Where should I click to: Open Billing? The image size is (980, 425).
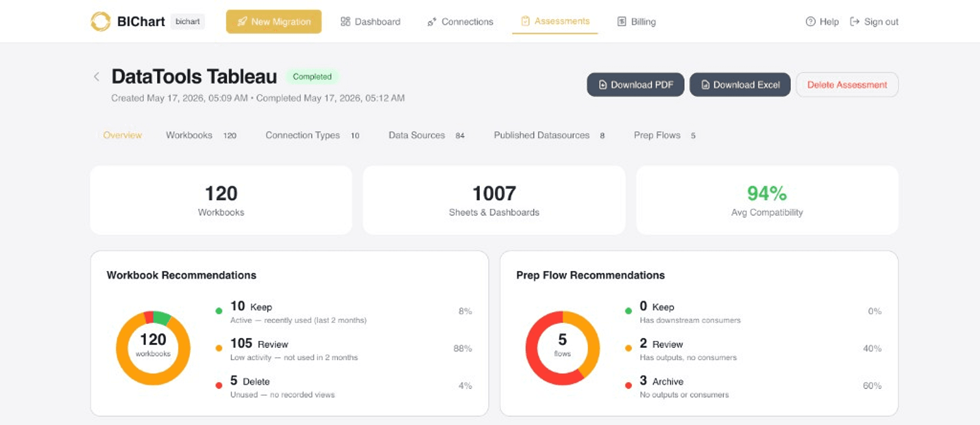point(636,22)
